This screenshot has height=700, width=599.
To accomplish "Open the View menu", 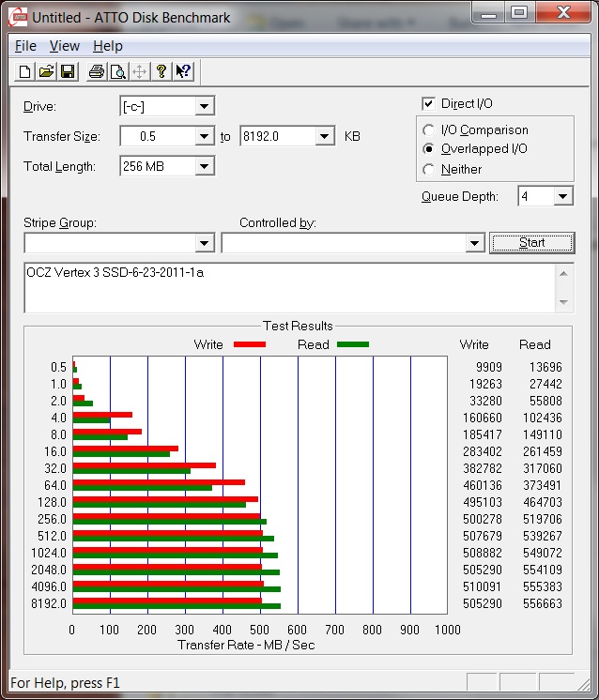I will (65, 46).
